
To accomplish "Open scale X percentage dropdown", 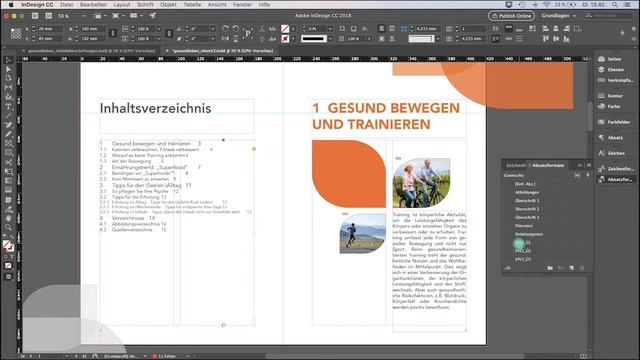I will [159, 29].
